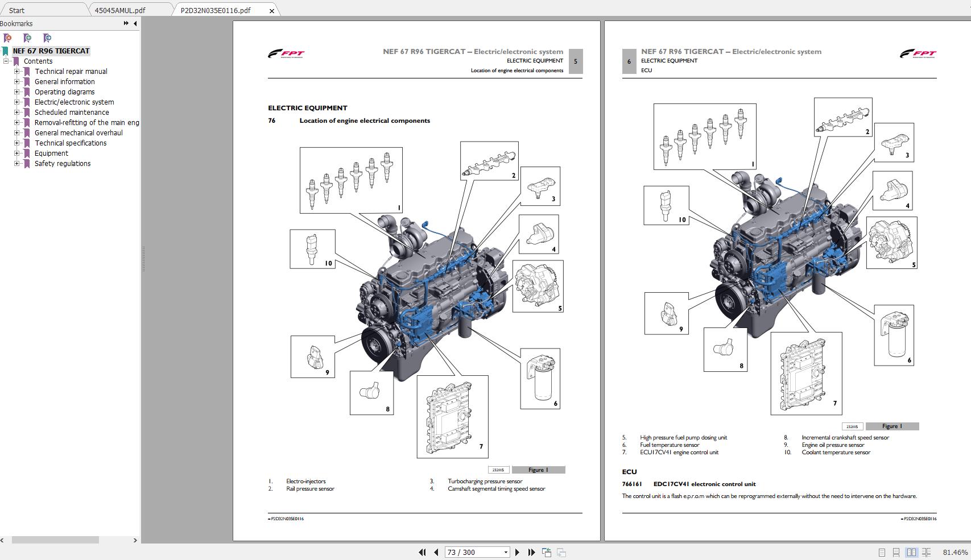Viewport: 971px width, 560px height.
Task: Toggle the two-page view mode
Action: point(912,552)
